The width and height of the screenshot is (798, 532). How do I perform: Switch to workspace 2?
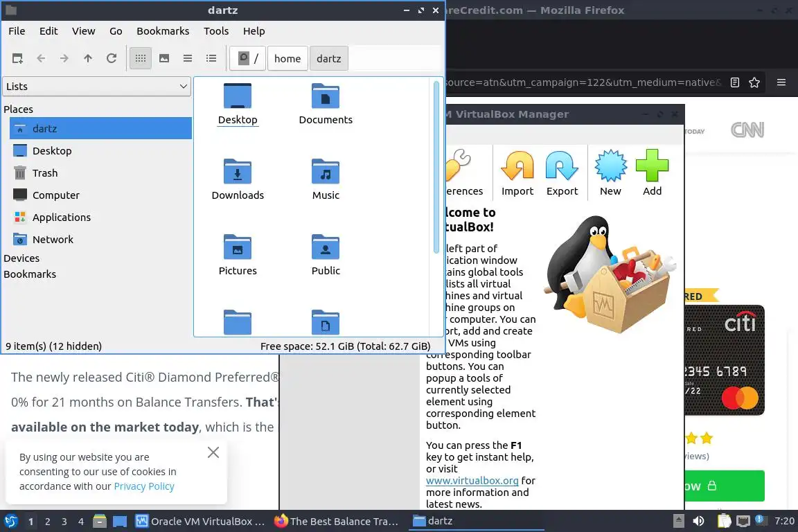point(47,522)
